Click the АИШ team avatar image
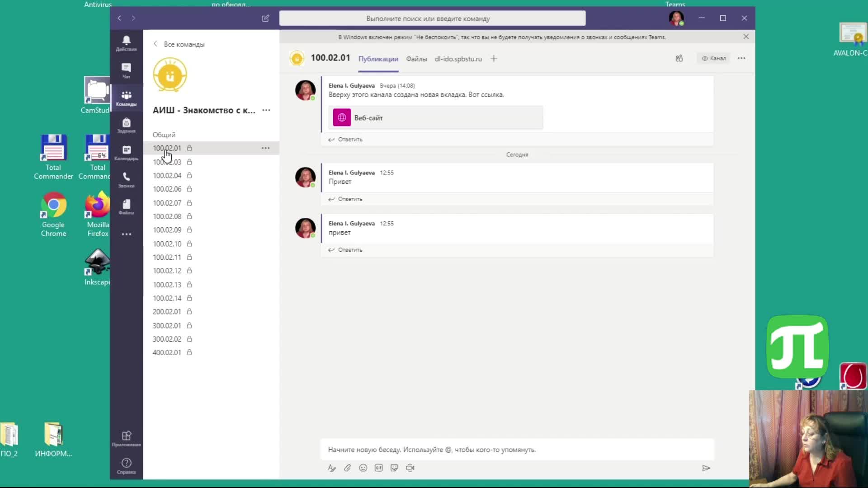The height and width of the screenshot is (488, 868). pos(170,75)
